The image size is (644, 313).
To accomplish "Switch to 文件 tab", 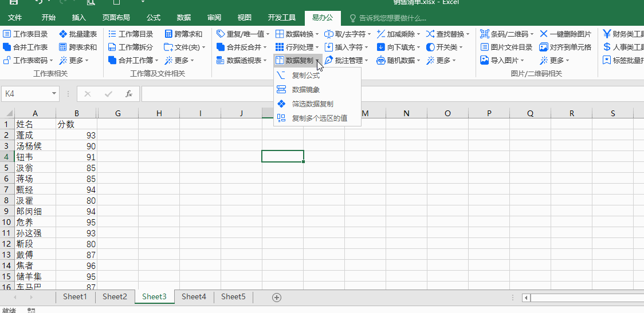I will (15, 18).
